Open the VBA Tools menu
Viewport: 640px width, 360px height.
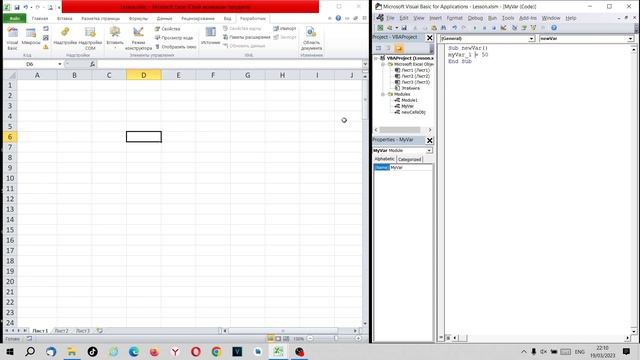508,18
